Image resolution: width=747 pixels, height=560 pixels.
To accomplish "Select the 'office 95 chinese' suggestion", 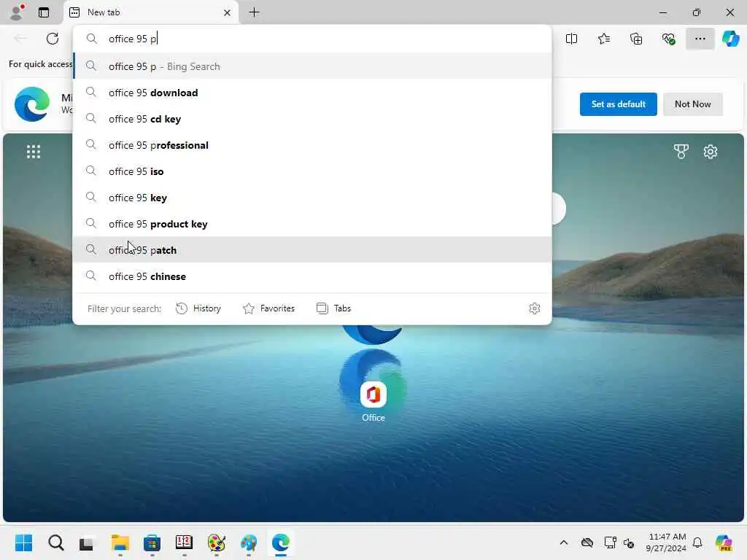I will 312,276.
